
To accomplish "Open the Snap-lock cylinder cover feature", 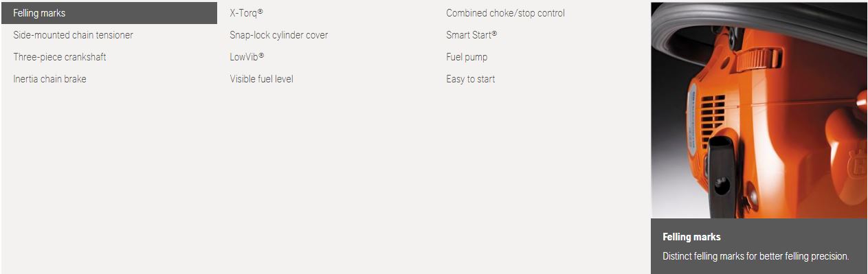I will point(279,35).
